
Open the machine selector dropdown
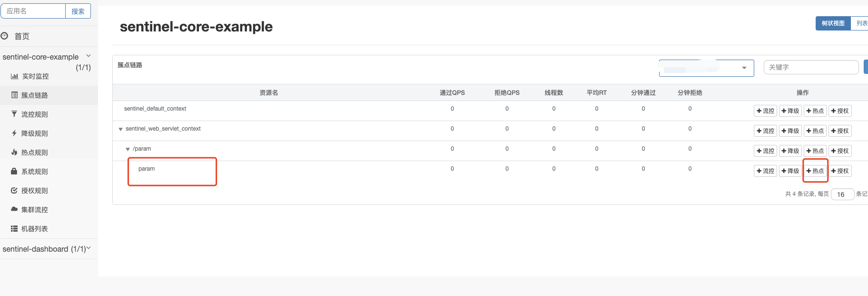pos(706,68)
